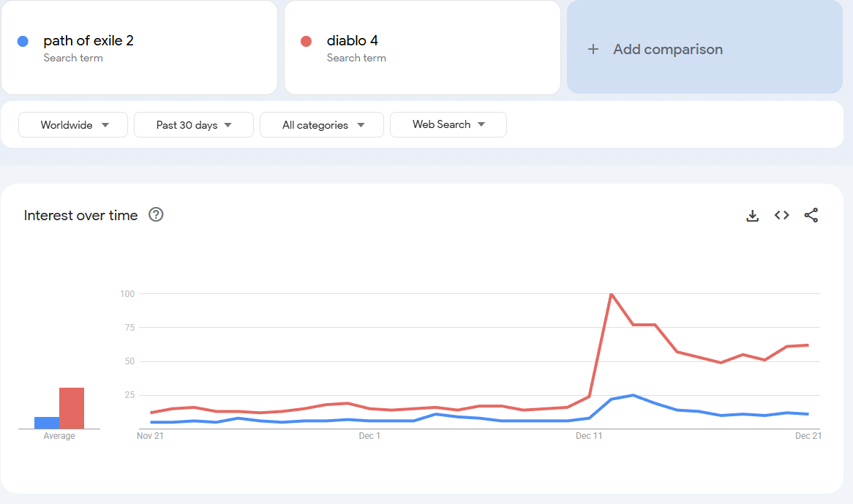Open the Worldwide region dropdown
Screen dimensions: 853x504
click(x=73, y=125)
